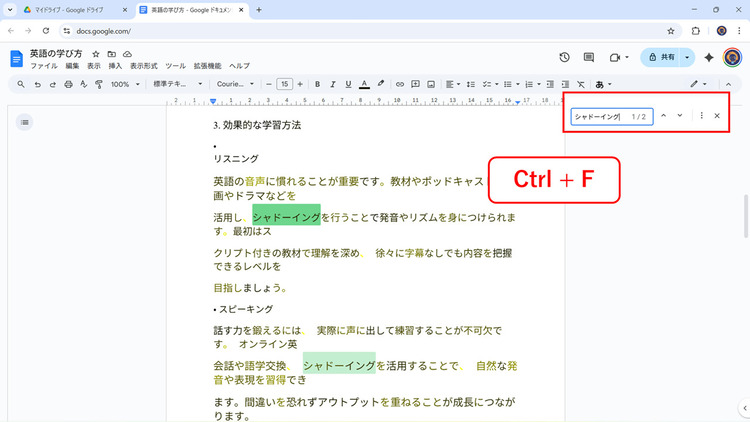Insert a link with the link icon

(x=399, y=84)
